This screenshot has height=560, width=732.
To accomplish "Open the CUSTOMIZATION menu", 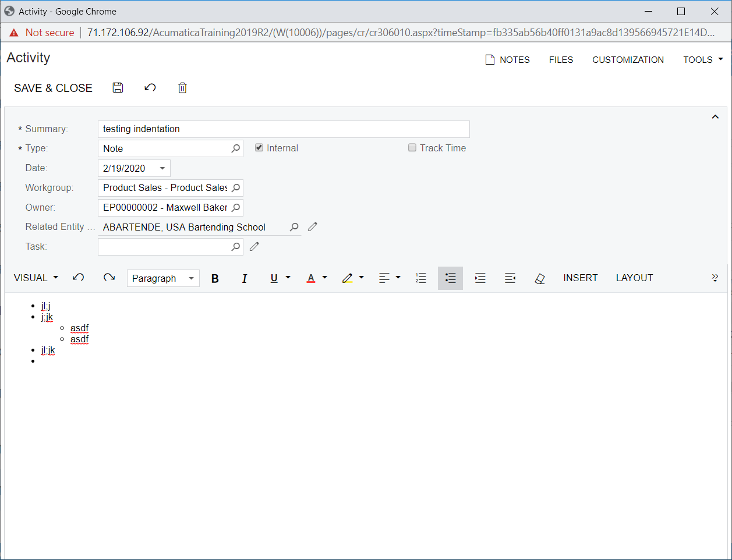I will (x=628, y=59).
